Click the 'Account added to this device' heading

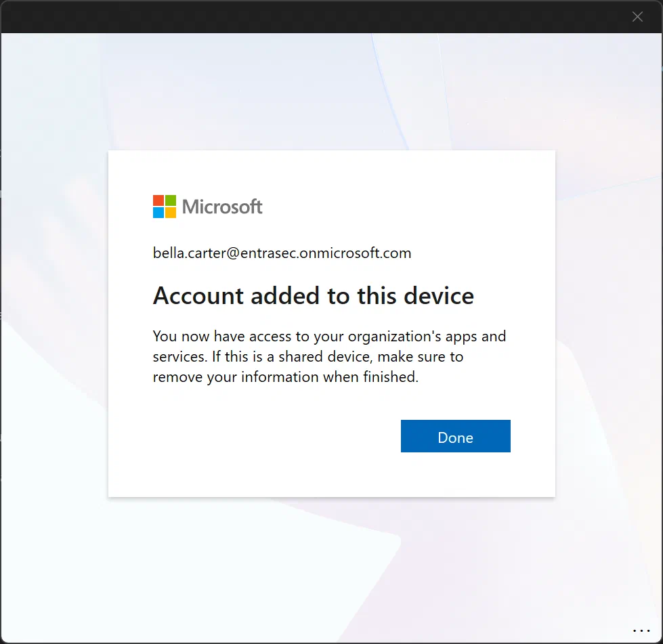pyautogui.click(x=314, y=295)
